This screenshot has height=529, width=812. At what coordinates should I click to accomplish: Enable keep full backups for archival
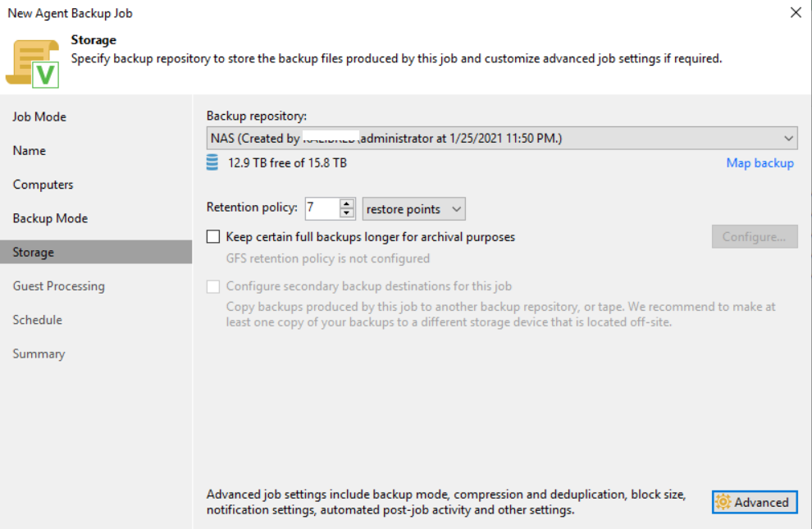[213, 237]
